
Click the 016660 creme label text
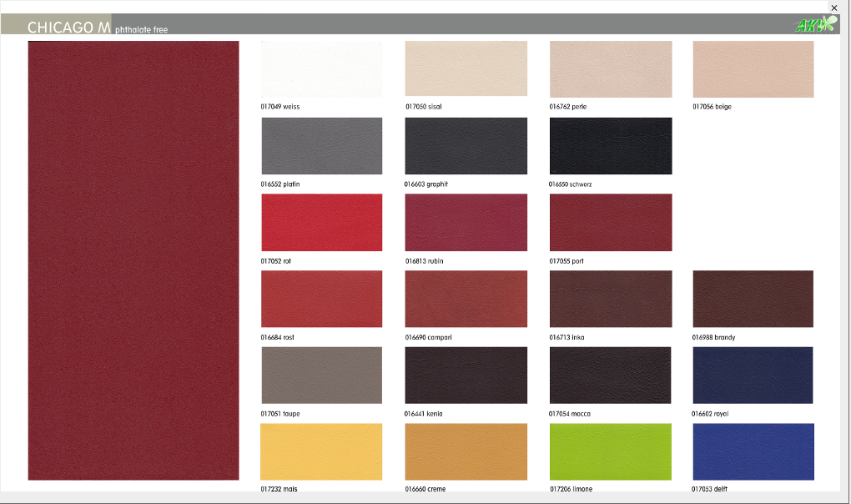(x=425, y=489)
